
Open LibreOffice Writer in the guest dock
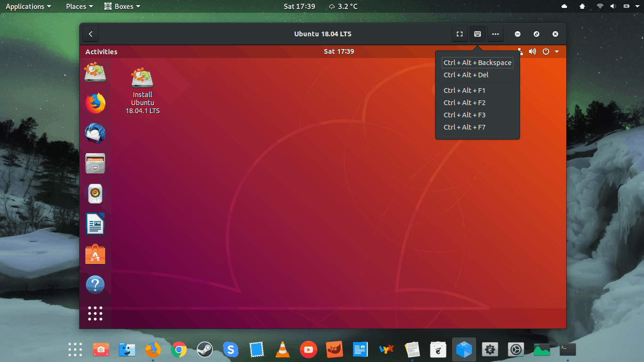point(95,224)
